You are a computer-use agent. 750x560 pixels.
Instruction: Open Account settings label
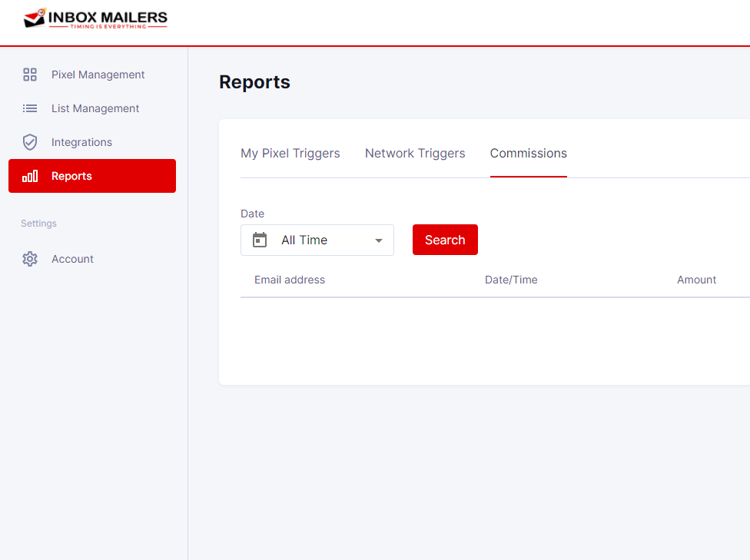point(73,259)
